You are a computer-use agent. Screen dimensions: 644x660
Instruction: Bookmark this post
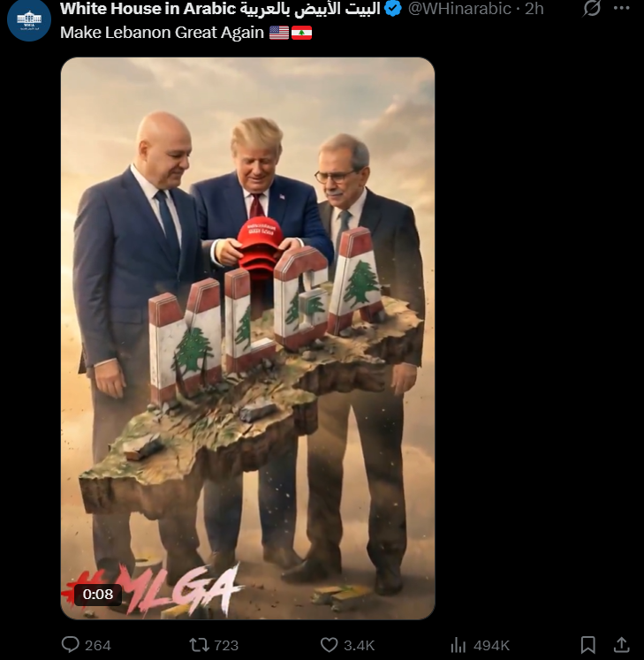pyautogui.click(x=588, y=645)
